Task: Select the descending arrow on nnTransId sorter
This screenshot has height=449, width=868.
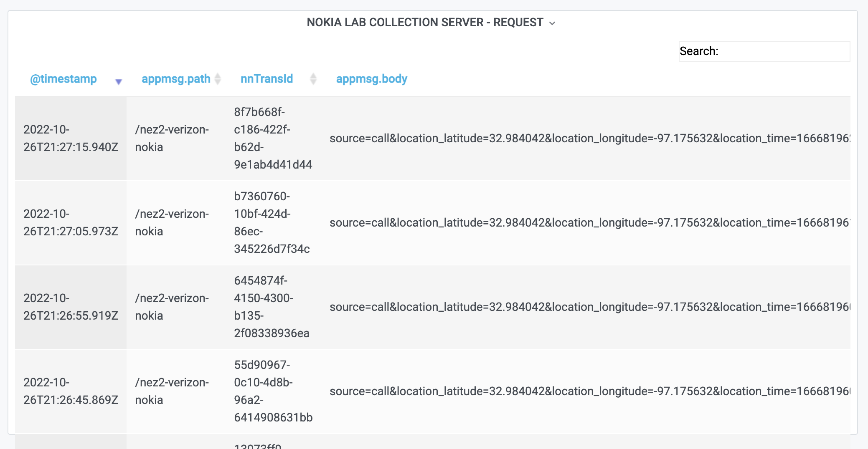Action: coord(313,81)
